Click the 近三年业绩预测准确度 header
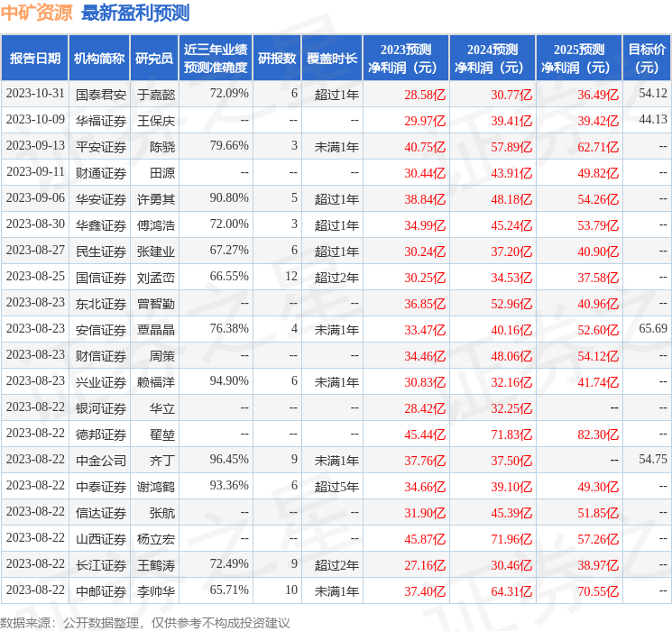The image size is (672, 631). click(216, 58)
